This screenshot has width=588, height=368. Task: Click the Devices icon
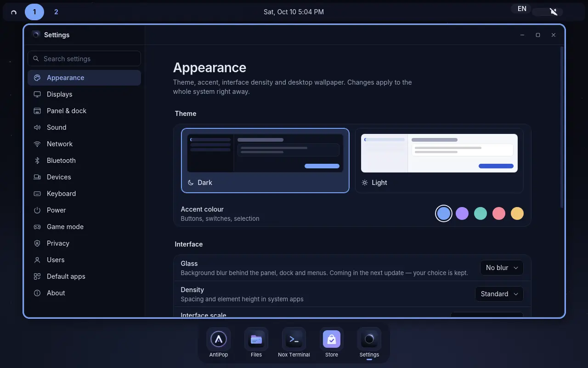pyautogui.click(x=37, y=177)
